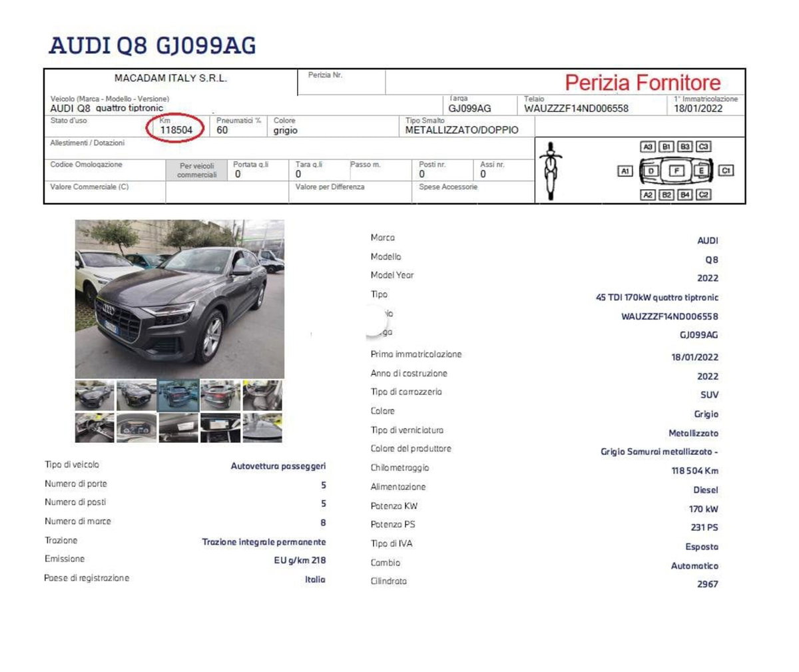799x672 pixels.
Task: Click 'AUDI Q8 quattro tiptronic' vehicle text
Action: (x=107, y=108)
